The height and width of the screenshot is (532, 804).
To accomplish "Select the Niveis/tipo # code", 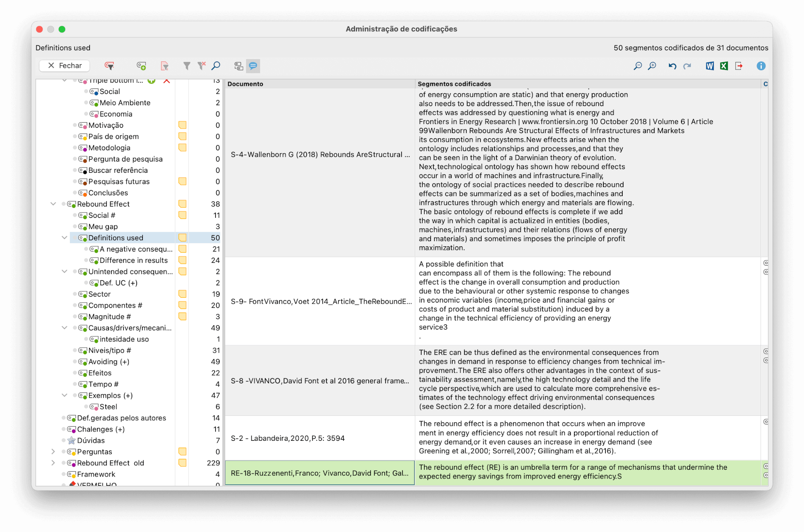I will [110, 350].
